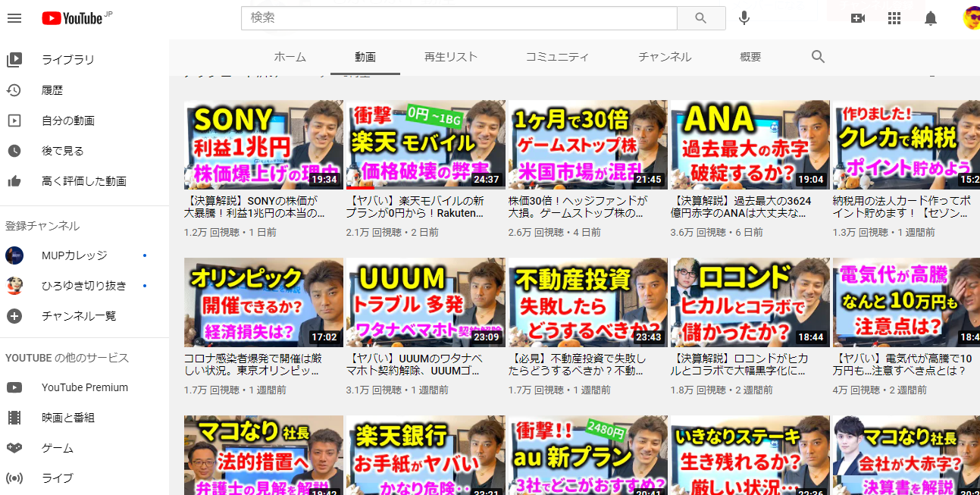Open the notifications bell
The image size is (980, 495).
pyautogui.click(x=931, y=18)
